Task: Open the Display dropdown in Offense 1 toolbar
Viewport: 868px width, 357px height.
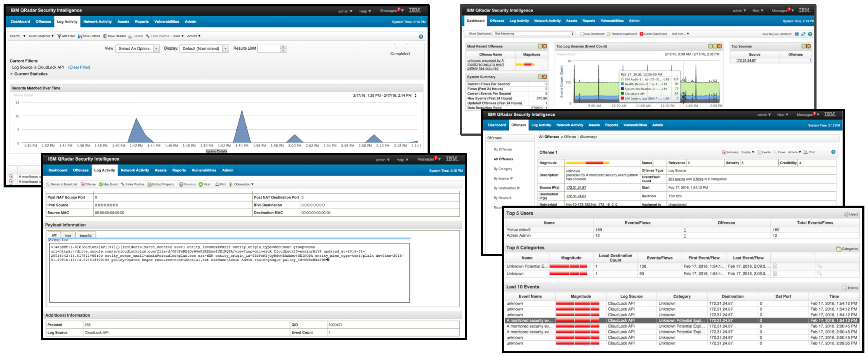Action: [748, 152]
